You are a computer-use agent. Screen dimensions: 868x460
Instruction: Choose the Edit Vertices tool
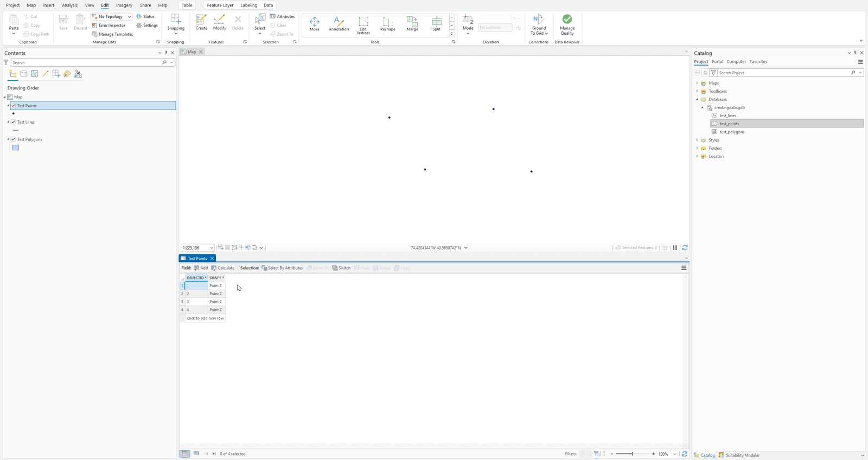pyautogui.click(x=363, y=25)
